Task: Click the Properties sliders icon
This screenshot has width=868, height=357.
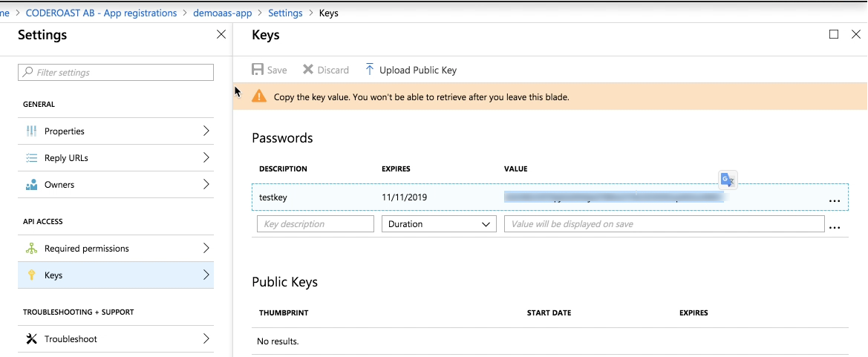Action: coord(31,131)
